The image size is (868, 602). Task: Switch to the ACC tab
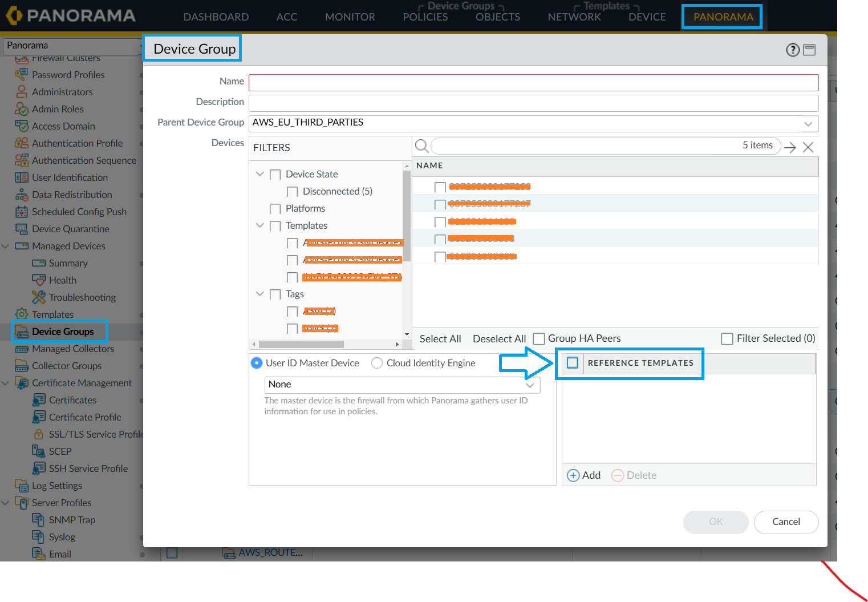287,17
